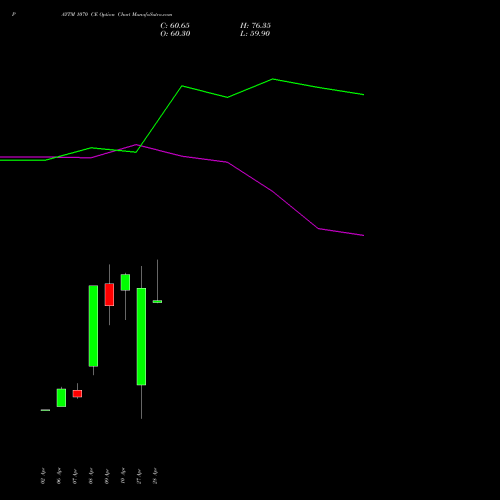Click the 10 Apr date axis label
The width and height of the screenshot is (500, 500).
[123, 476]
